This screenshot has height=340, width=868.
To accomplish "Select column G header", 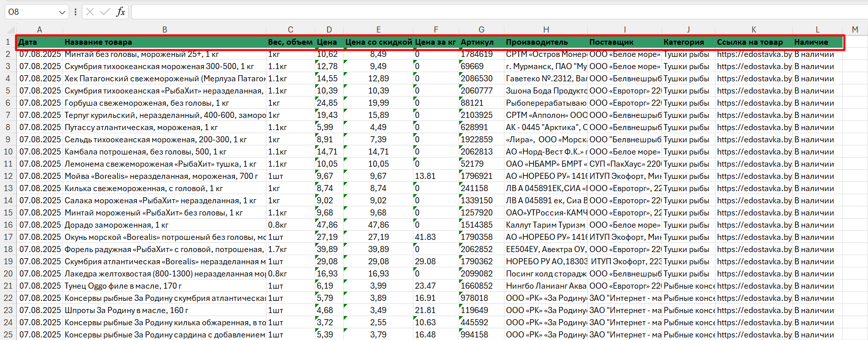I will point(482,29).
